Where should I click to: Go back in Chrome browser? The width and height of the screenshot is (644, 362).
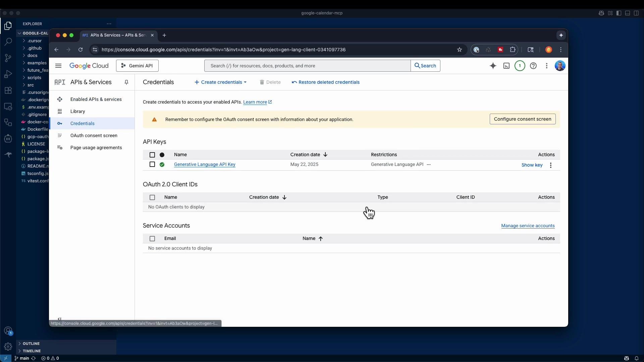coord(56,50)
